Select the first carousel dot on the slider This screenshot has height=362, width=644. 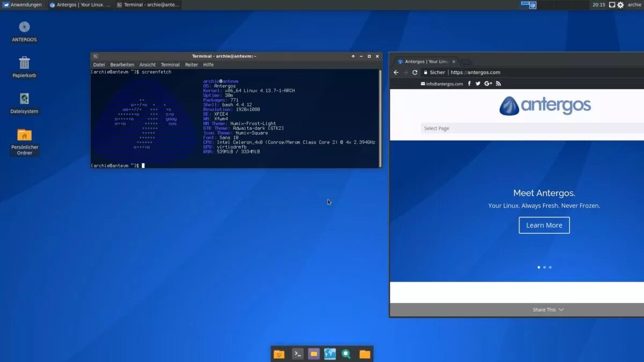point(539,267)
